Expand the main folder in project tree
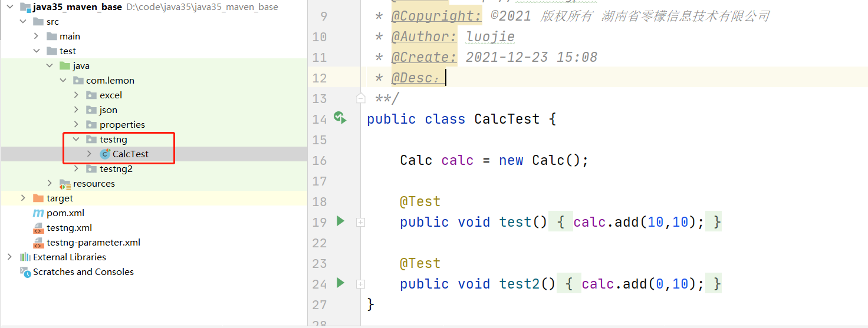 click(37, 37)
